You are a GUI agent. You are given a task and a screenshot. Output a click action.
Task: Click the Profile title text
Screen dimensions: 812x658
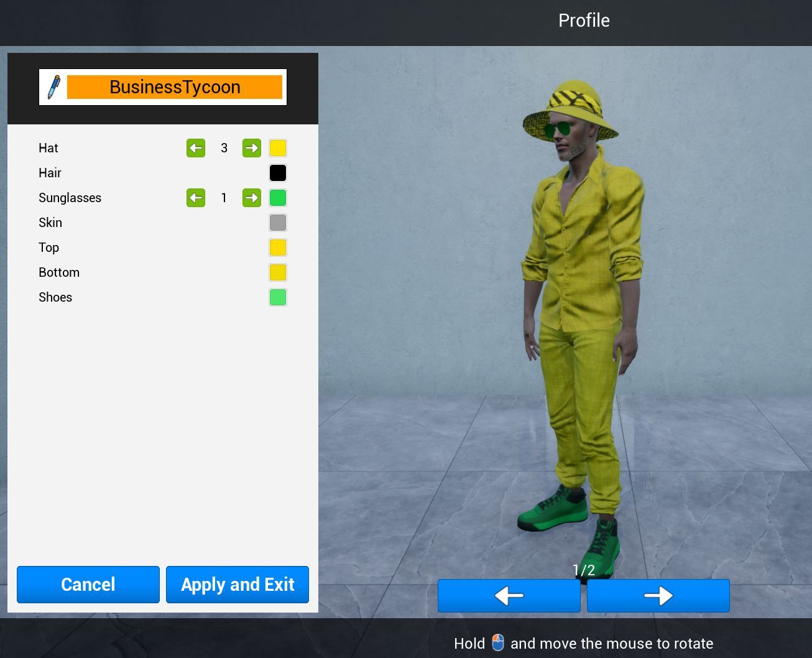[584, 21]
